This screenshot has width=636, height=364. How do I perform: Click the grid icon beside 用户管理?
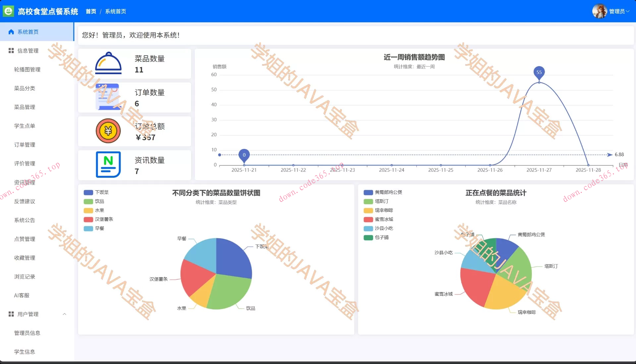(x=11, y=314)
